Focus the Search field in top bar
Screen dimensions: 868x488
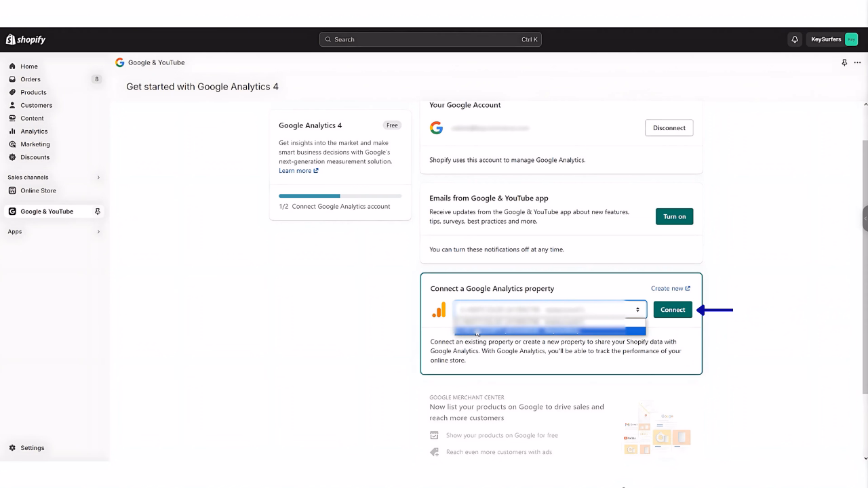point(430,39)
